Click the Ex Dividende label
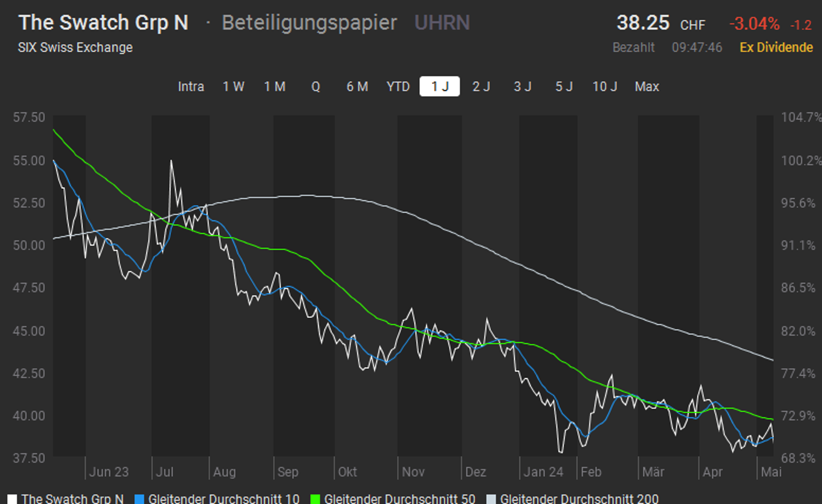 pos(776,47)
